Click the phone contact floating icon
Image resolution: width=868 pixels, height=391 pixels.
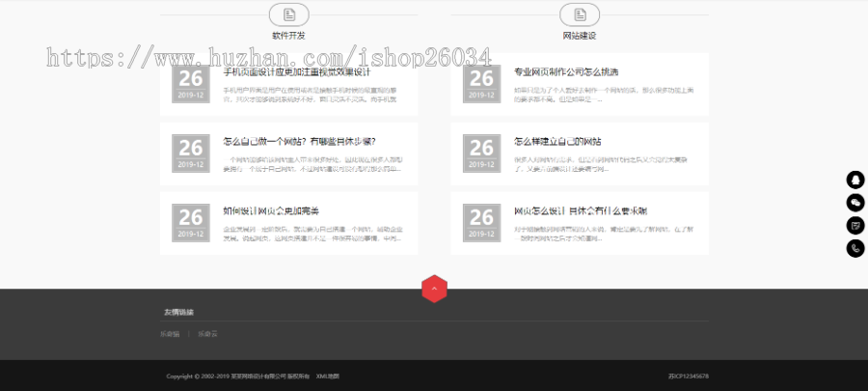click(x=855, y=248)
